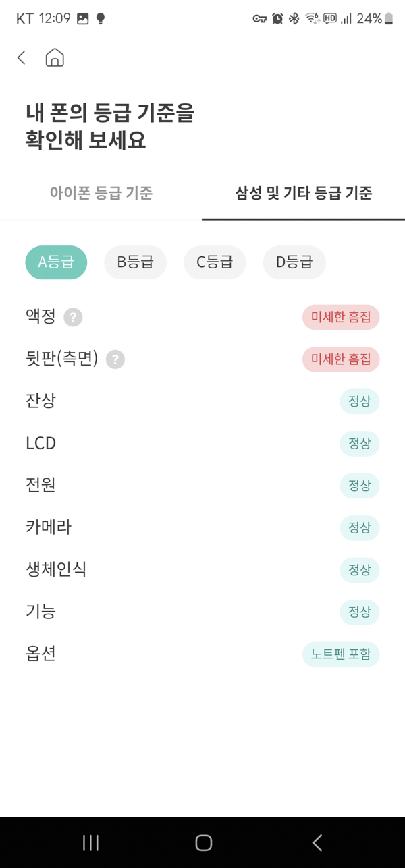The width and height of the screenshot is (405, 868).
Task: Tap the Back button in navigation bar
Action: (316, 842)
